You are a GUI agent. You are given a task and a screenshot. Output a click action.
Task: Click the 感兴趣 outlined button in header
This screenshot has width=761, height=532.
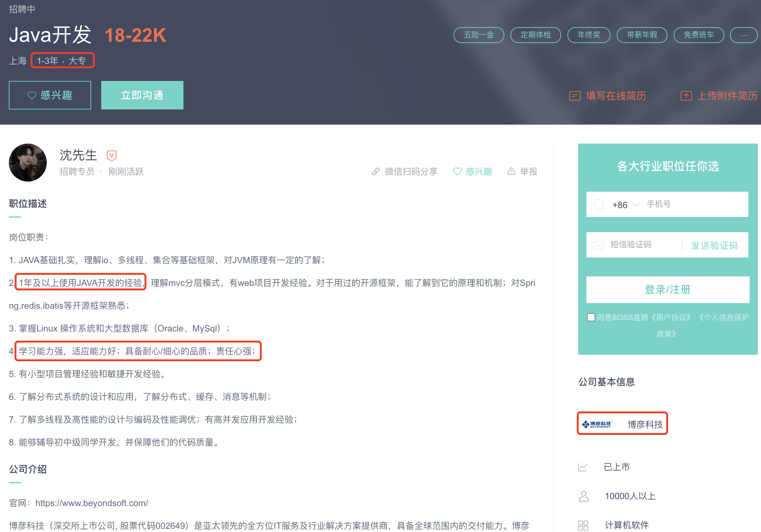[50, 96]
